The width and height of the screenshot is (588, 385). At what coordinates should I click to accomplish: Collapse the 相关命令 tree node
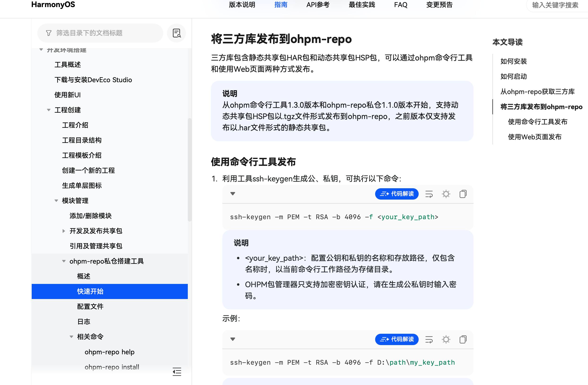coord(71,337)
